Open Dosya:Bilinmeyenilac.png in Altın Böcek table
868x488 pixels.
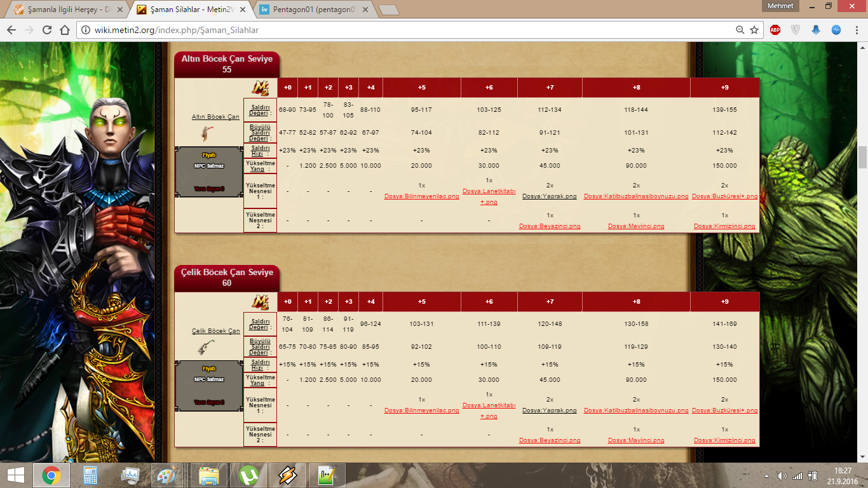pyautogui.click(x=421, y=196)
